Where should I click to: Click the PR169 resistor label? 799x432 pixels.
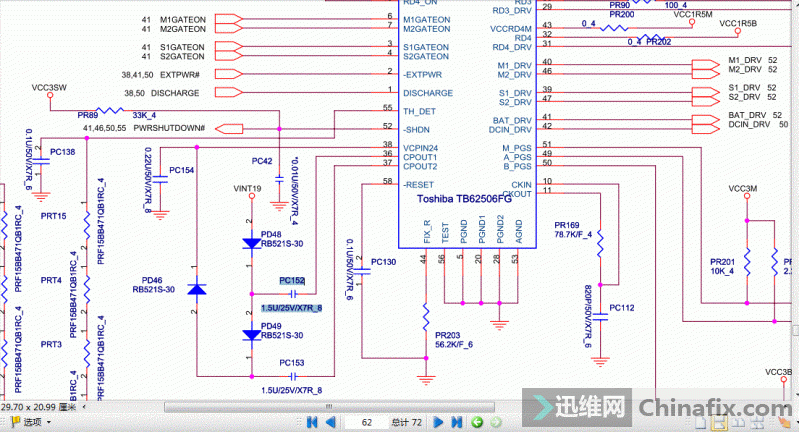coord(567,225)
